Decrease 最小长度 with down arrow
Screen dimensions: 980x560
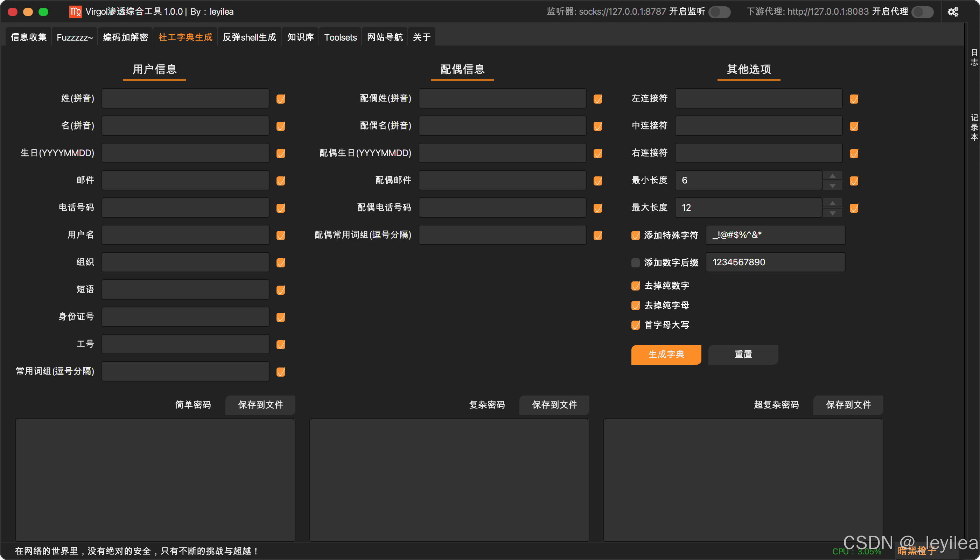(832, 186)
